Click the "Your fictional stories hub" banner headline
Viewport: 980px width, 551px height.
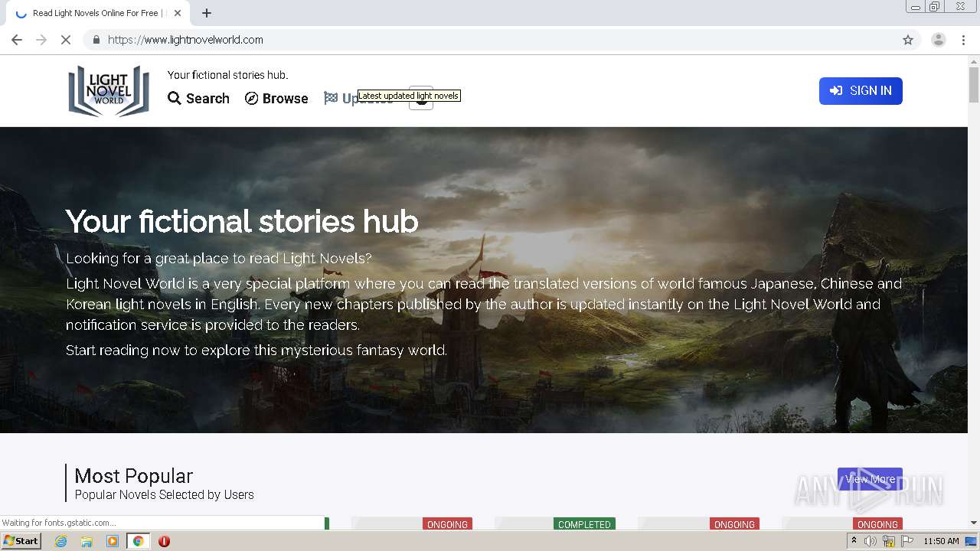click(242, 221)
